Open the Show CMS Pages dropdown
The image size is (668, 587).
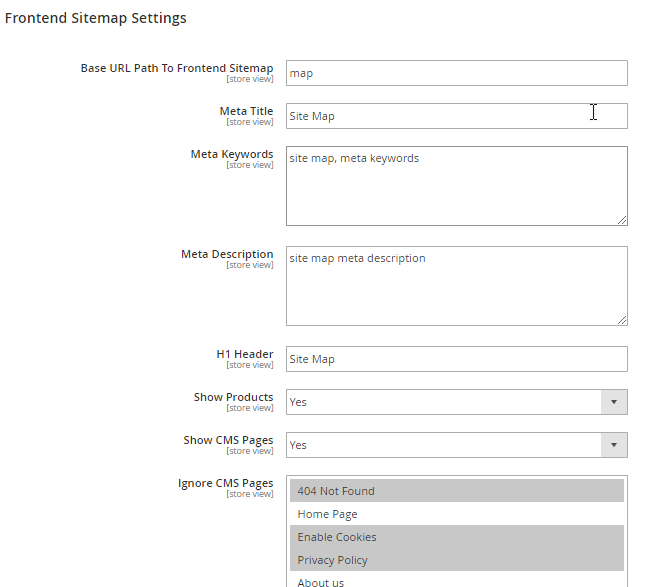click(456, 445)
